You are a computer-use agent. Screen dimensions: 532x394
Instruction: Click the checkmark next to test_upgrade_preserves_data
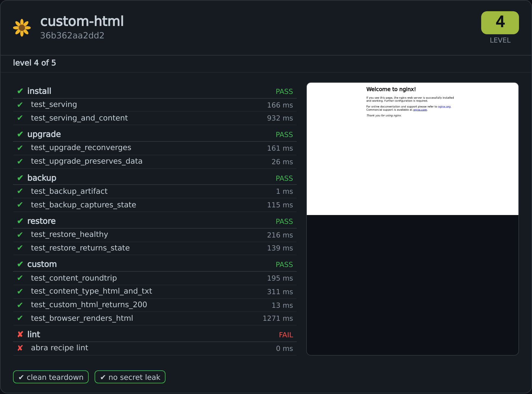point(20,161)
